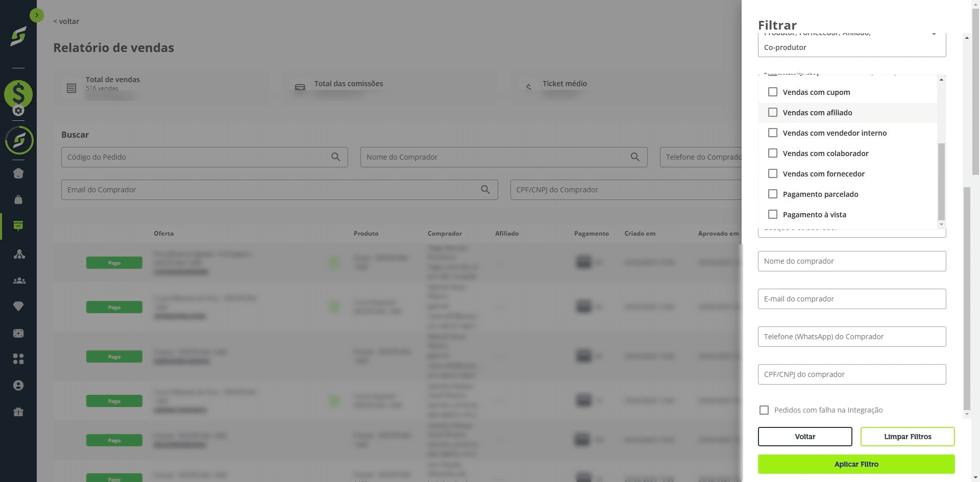Click search icon in Nome do Comprador field
The height and width of the screenshot is (482, 980).
tap(635, 157)
